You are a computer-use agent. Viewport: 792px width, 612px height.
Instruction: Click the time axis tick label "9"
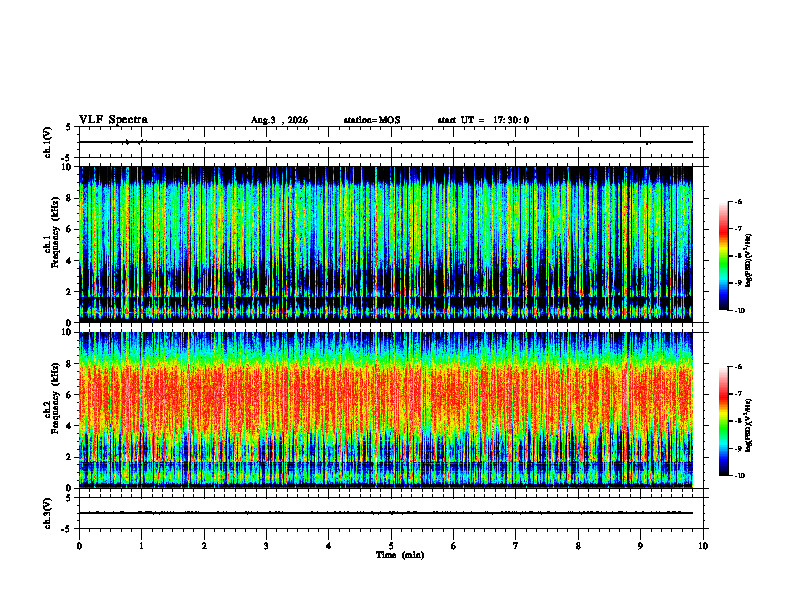tap(640, 546)
